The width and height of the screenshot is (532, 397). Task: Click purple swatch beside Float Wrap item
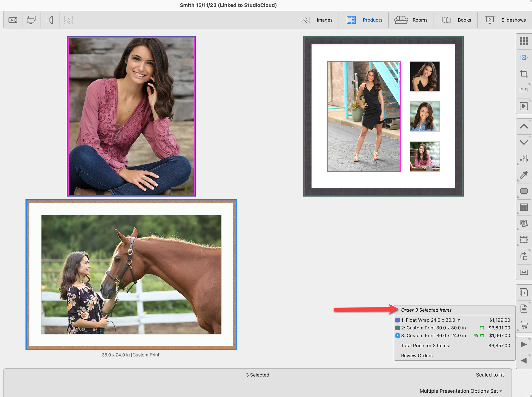coord(397,320)
